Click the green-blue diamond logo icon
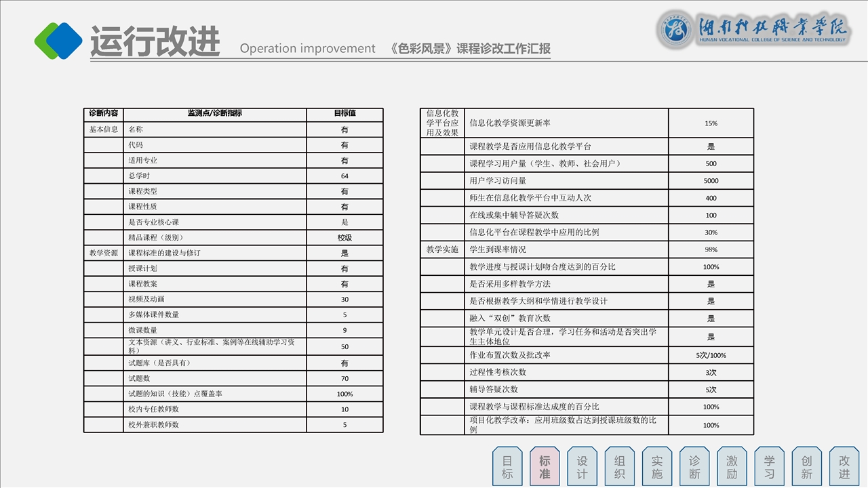 (x=58, y=41)
